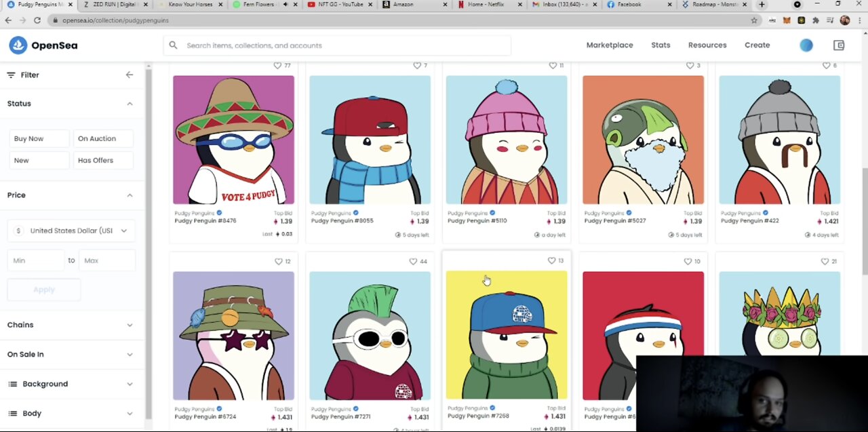Toggle Buy Now status filter

[x=38, y=138]
